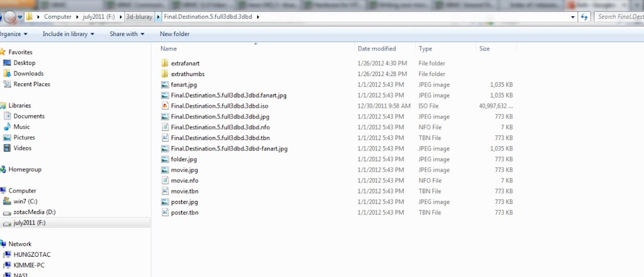Open address bar history dropdown

(574, 17)
